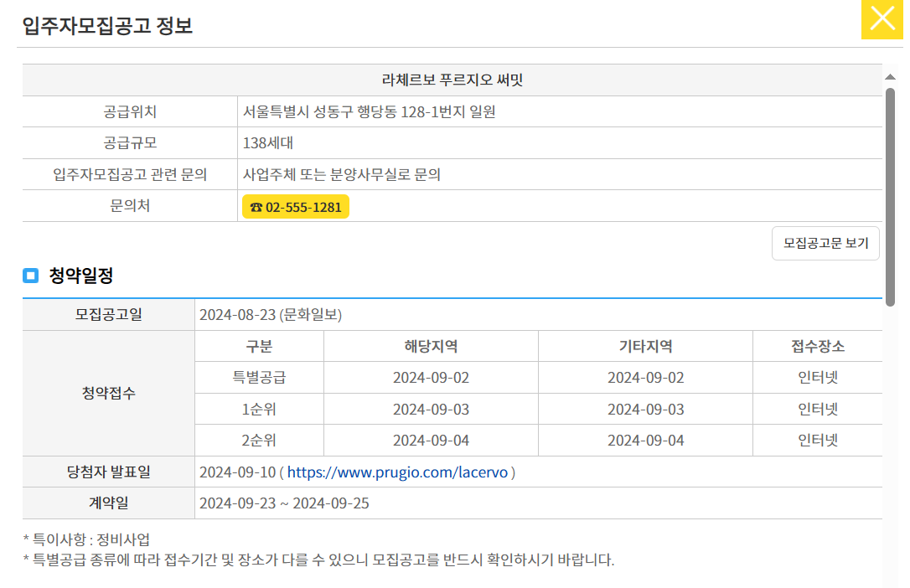The image size is (910, 588).
Task: Select the 2순위 접수장소 인터넷 cell
Action: [x=817, y=440]
